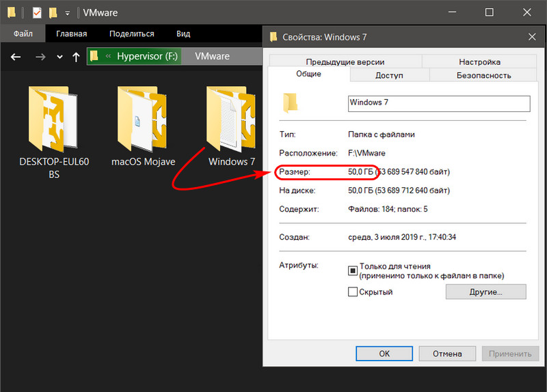The height and width of the screenshot is (392, 547).
Task: Toggle the read-only attribute checkbox
Action: [353, 270]
